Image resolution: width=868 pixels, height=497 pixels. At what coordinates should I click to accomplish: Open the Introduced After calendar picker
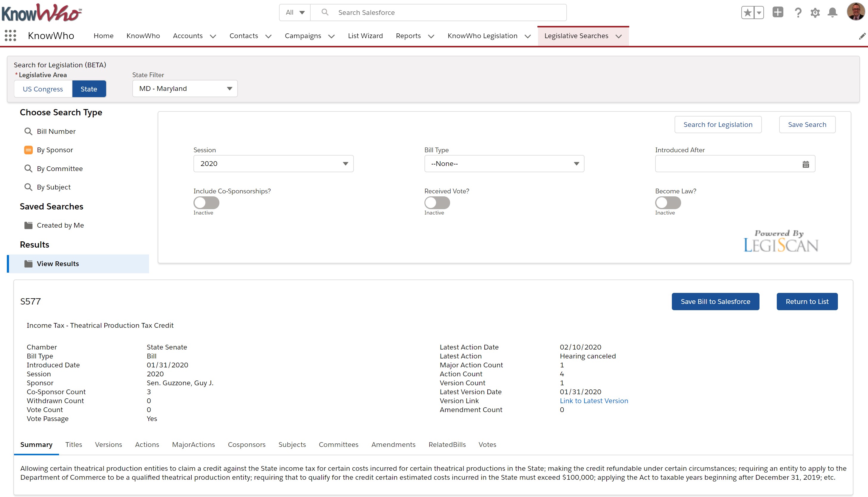pos(805,164)
